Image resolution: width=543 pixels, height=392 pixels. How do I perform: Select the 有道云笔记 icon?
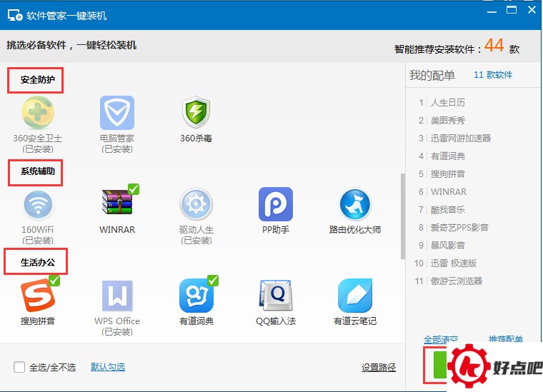click(x=355, y=296)
